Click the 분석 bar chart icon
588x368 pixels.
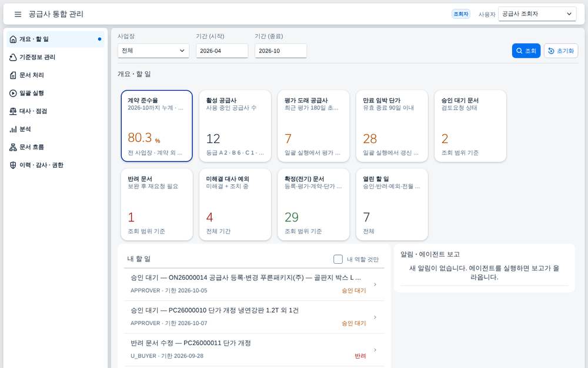click(x=13, y=129)
